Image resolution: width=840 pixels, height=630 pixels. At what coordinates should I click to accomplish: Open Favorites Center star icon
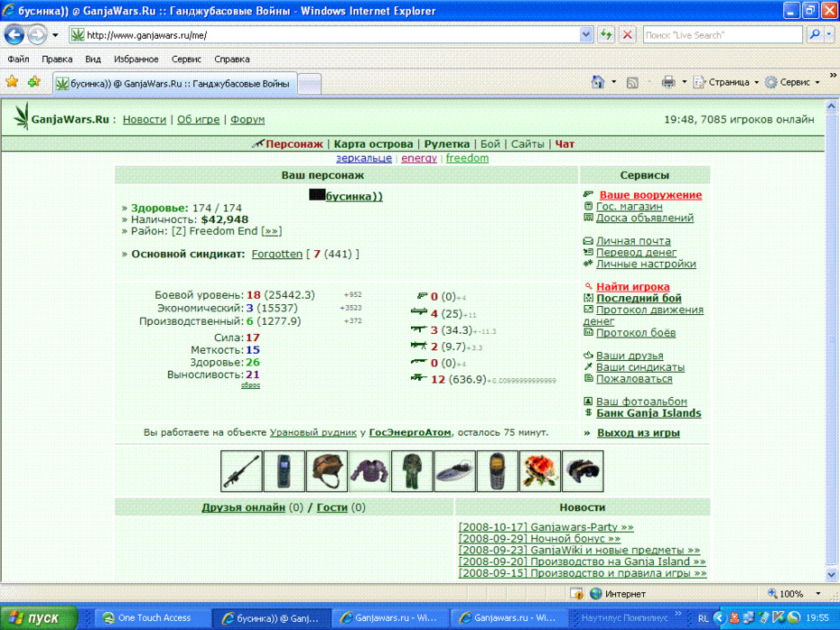click(x=12, y=82)
